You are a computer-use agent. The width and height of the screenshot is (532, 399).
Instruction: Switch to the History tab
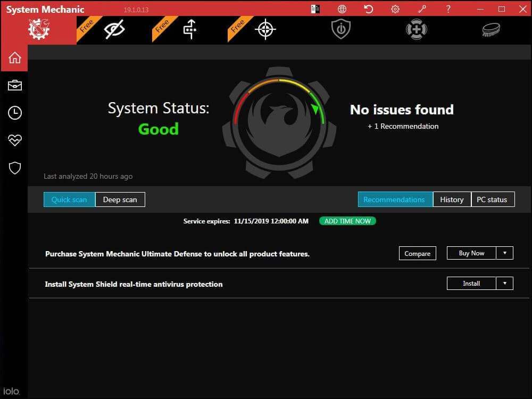click(x=452, y=199)
